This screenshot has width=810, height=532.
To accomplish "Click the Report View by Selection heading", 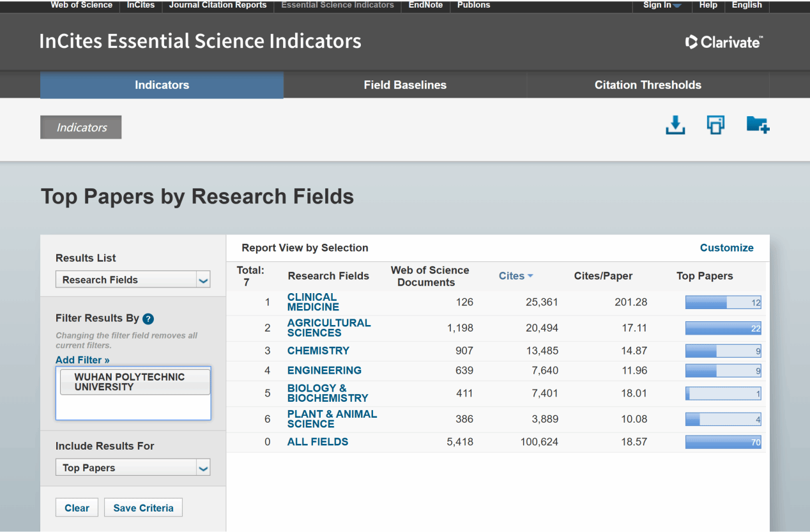I will click(305, 248).
